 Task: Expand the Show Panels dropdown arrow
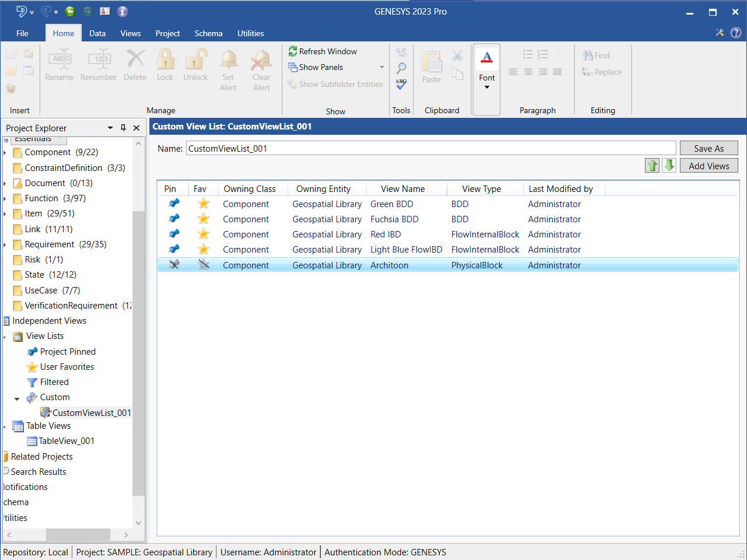(x=382, y=68)
